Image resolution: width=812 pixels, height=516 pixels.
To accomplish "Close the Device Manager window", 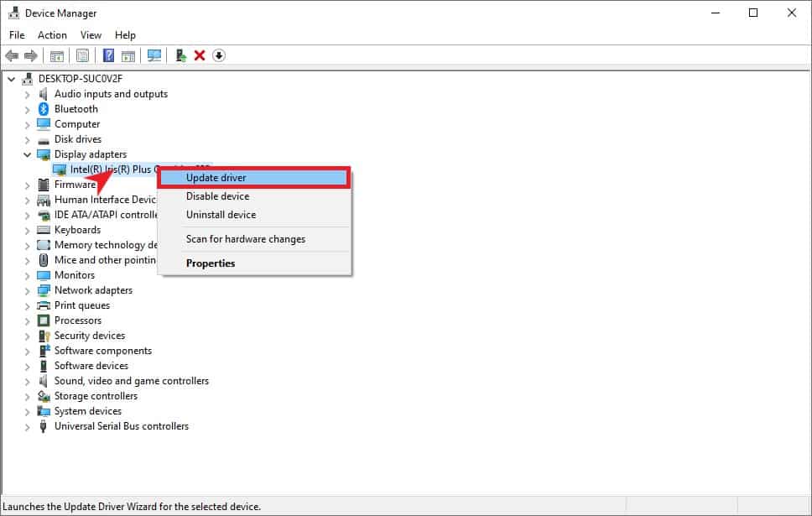I will click(792, 13).
